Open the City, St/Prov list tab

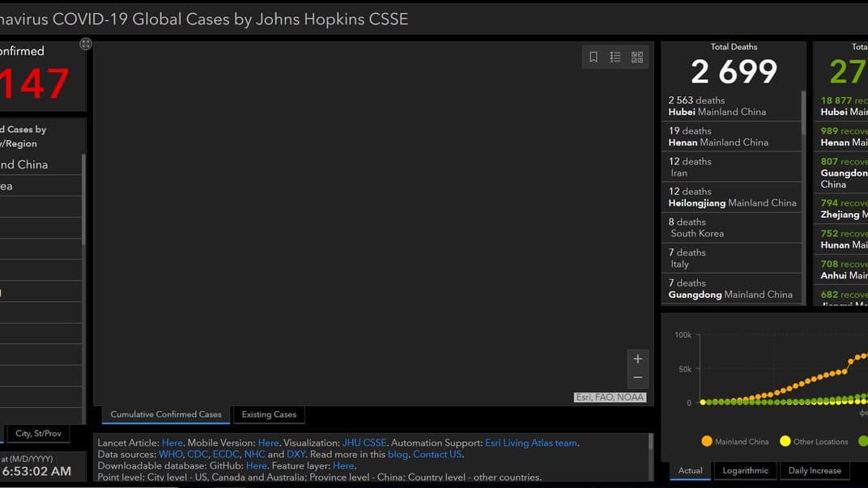point(38,434)
